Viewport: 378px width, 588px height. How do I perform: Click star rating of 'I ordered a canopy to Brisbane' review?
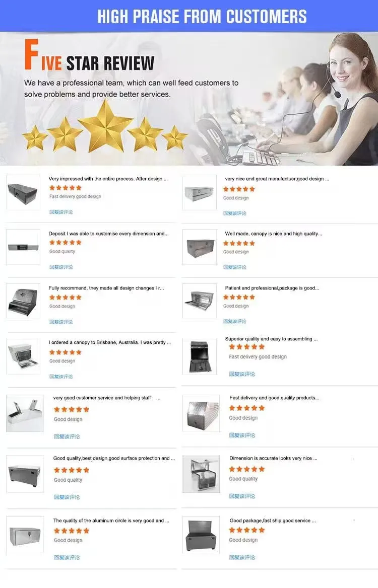pos(66,352)
